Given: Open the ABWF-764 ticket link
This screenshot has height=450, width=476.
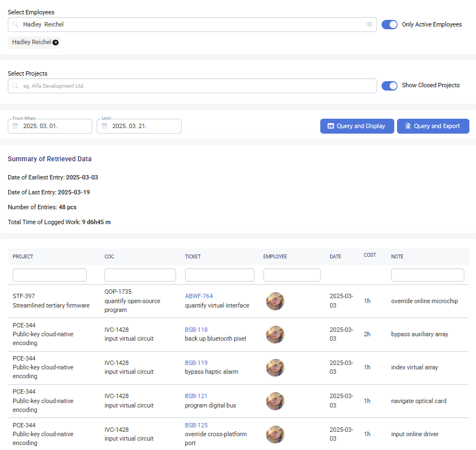Looking at the screenshot, I should point(199,296).
